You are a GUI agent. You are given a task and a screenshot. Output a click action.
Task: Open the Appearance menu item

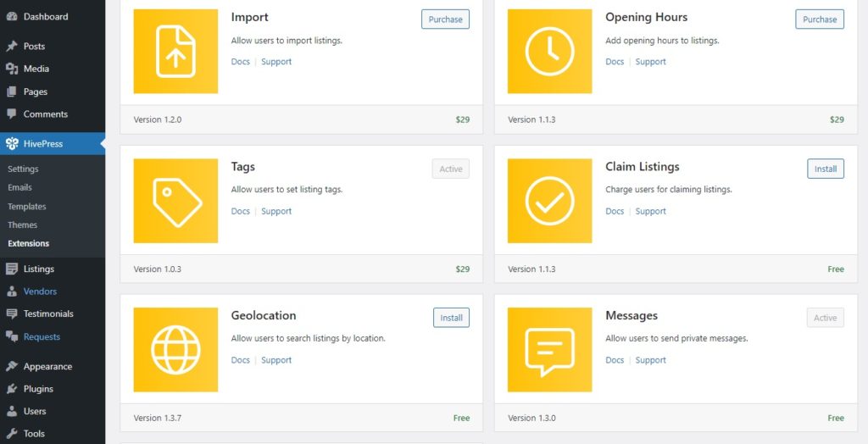[x=47, y=367]
